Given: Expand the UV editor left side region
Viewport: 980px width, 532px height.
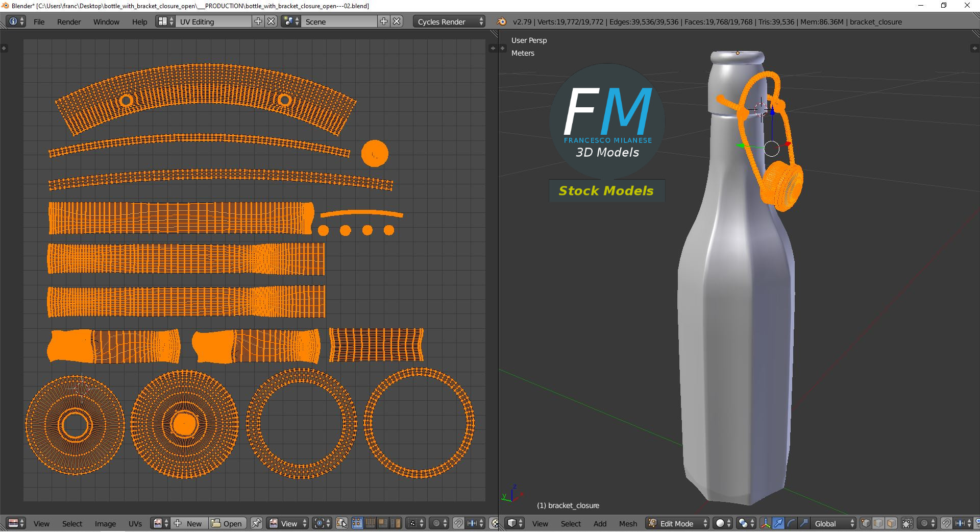Looking at the screenshot, I should 4,48.
